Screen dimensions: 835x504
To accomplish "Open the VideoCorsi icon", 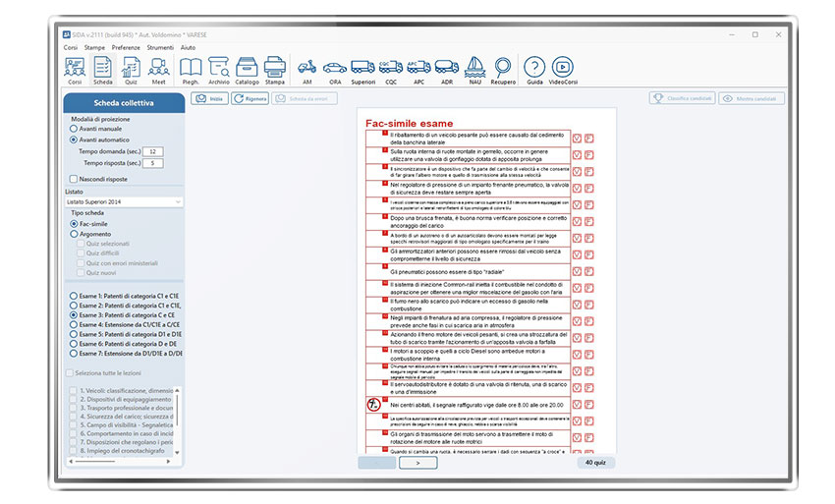I will coord(563,70).
